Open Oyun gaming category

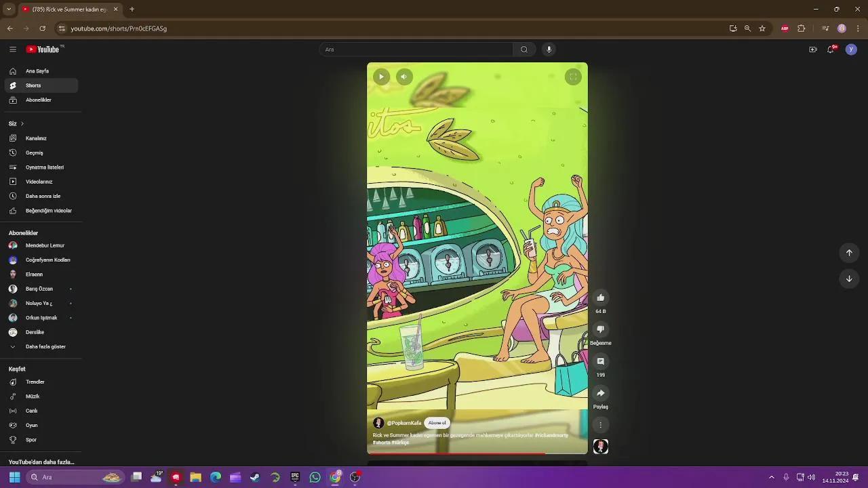[x=41, y=426]
